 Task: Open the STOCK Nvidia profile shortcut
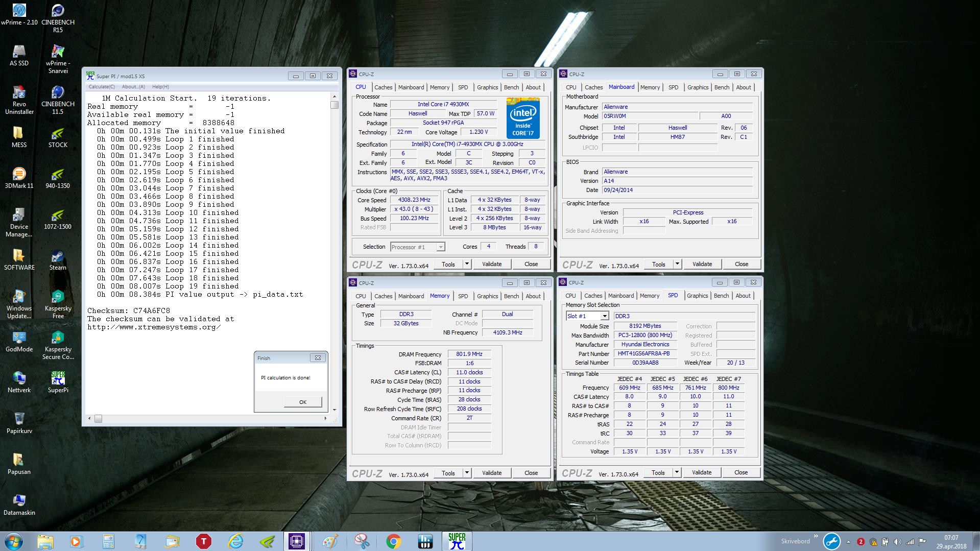click(x=58, y=137)
